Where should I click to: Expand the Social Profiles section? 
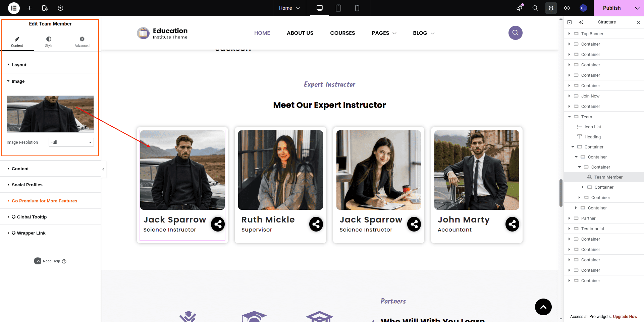tap(27, 185)
